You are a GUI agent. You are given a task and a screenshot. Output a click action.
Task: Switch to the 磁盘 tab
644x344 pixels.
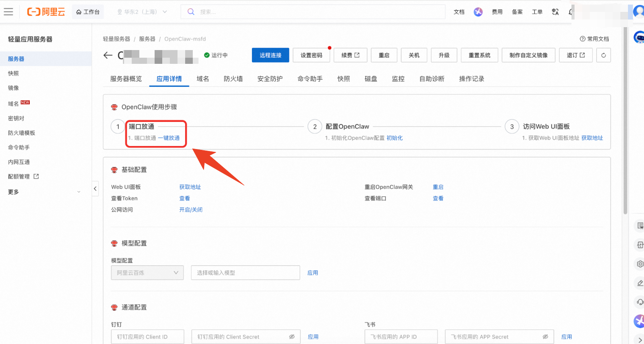[371, 79]
